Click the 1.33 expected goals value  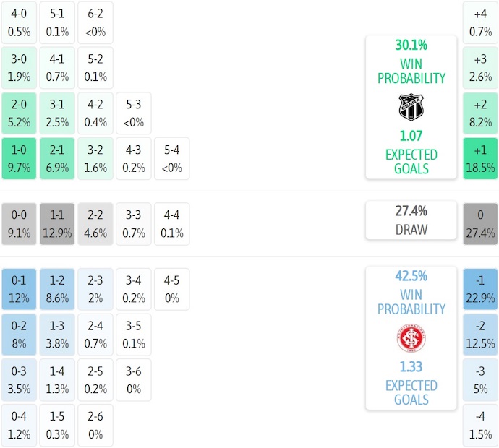pyautogui.click(x=411, y=367)
